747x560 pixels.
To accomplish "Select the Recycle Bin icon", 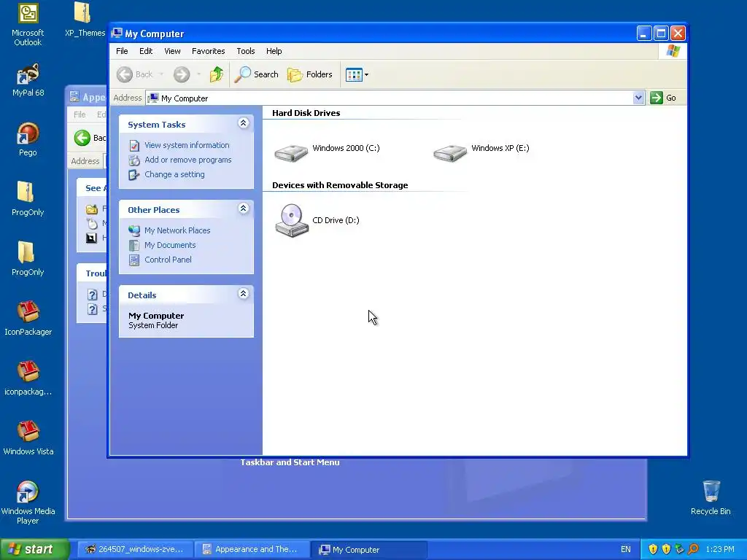I will point(711,497).
